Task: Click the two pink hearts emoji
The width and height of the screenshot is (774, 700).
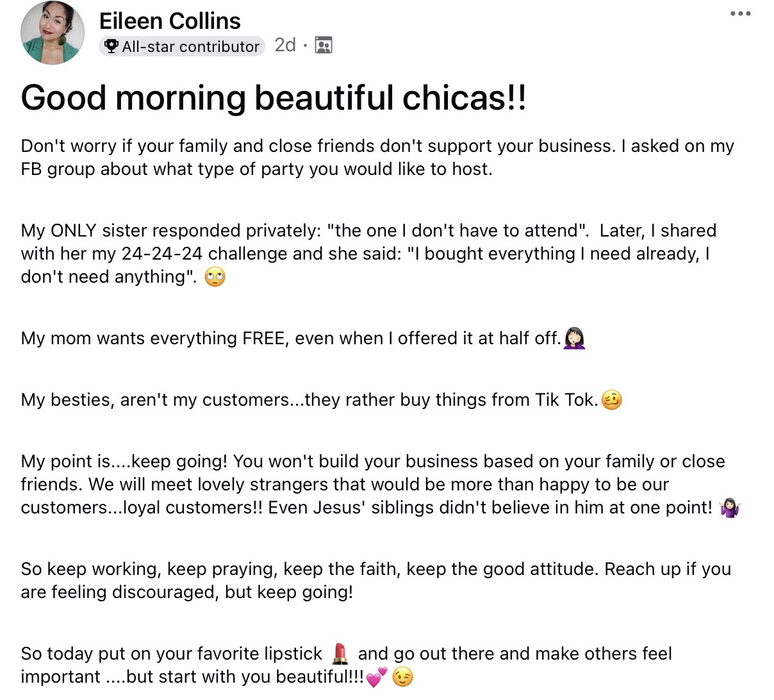Action: pyautogui.click(x=377, y=677)
